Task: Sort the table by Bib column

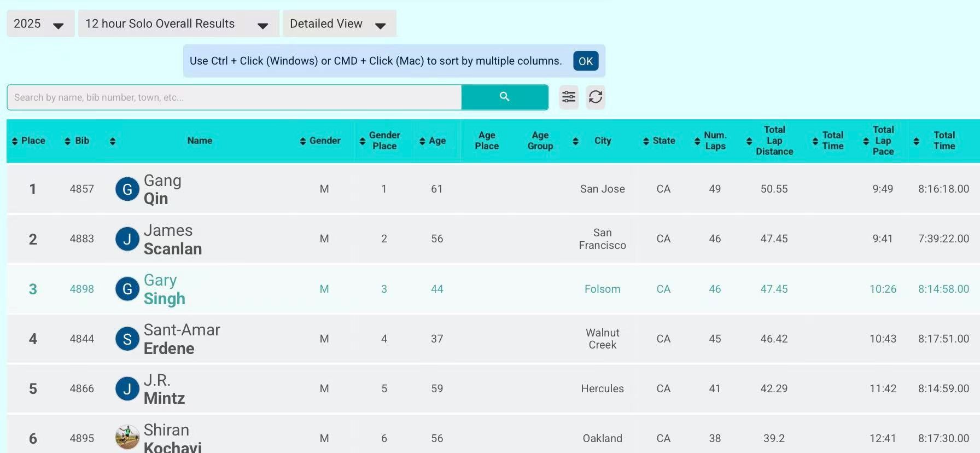Action: (x=77, y=141)
